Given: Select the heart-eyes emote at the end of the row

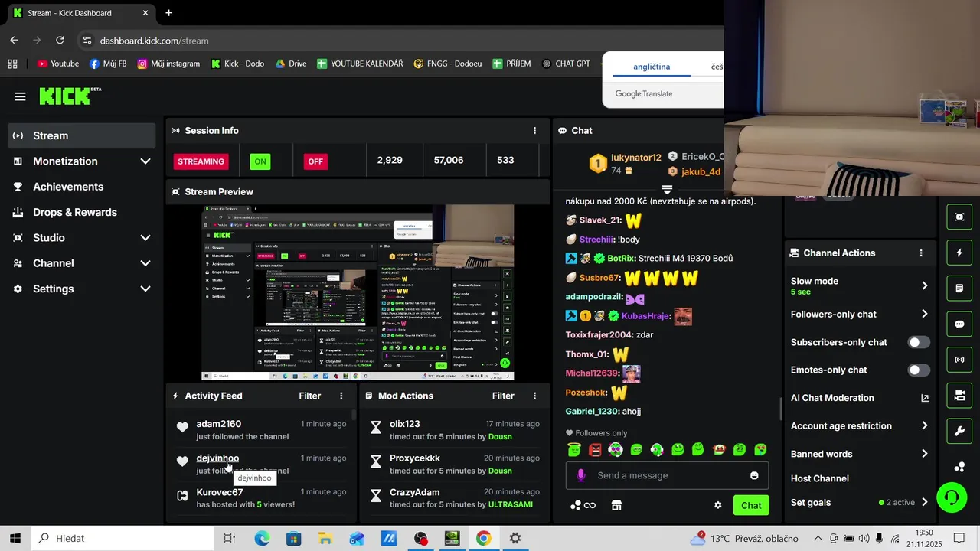Looking at the screenshot, I should point(760,450).
